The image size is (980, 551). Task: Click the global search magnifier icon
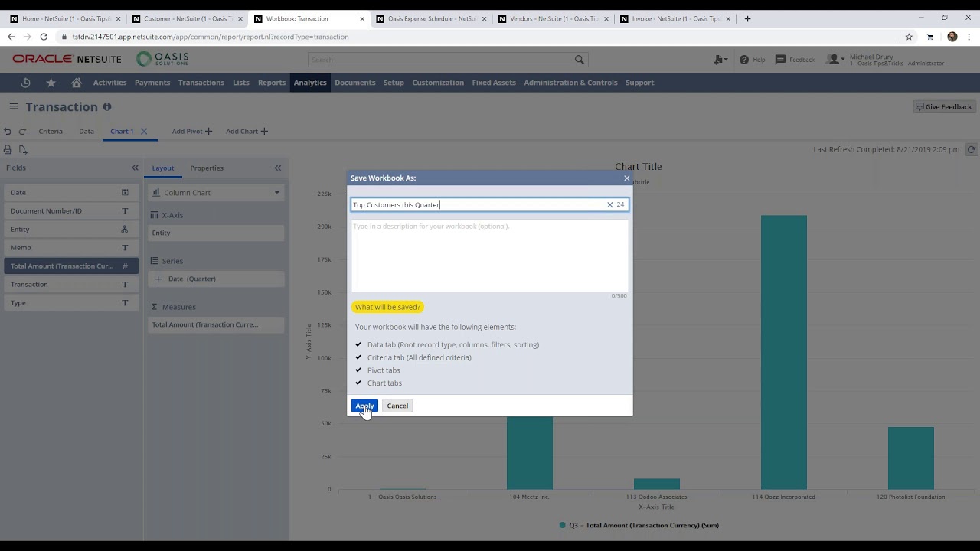tap(580, 60)
